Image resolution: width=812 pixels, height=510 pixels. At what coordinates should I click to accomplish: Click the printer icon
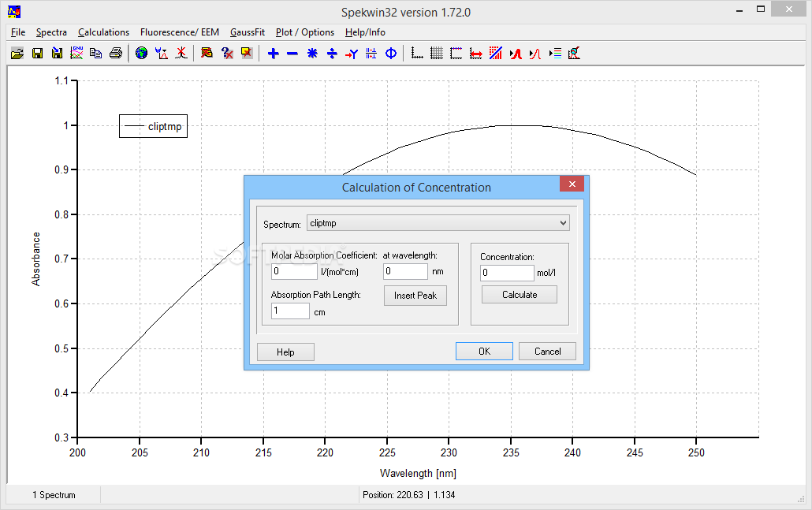click(116, 54)
